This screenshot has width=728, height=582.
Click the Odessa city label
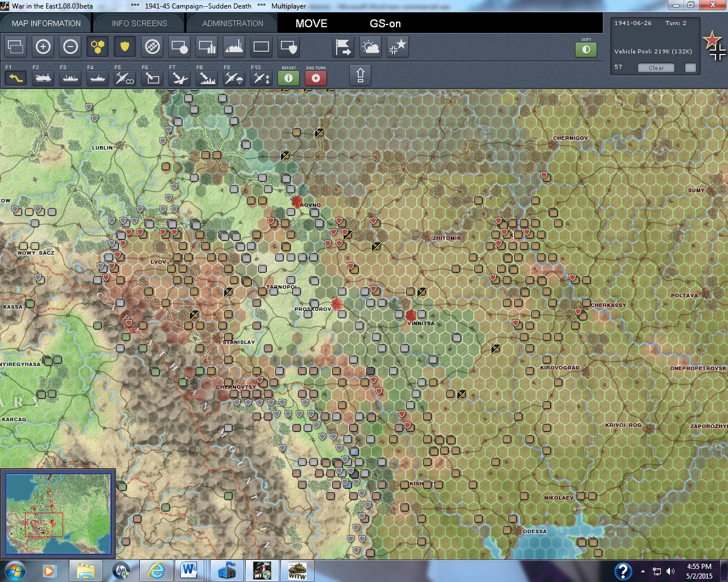tap(535, 531)
